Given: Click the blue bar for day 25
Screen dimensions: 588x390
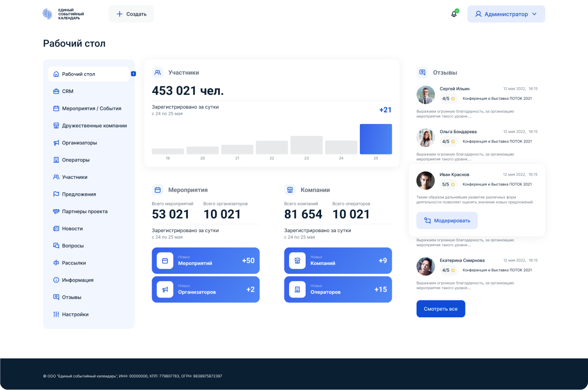Looking at the screenshot, I should click(x=375, y=139).
